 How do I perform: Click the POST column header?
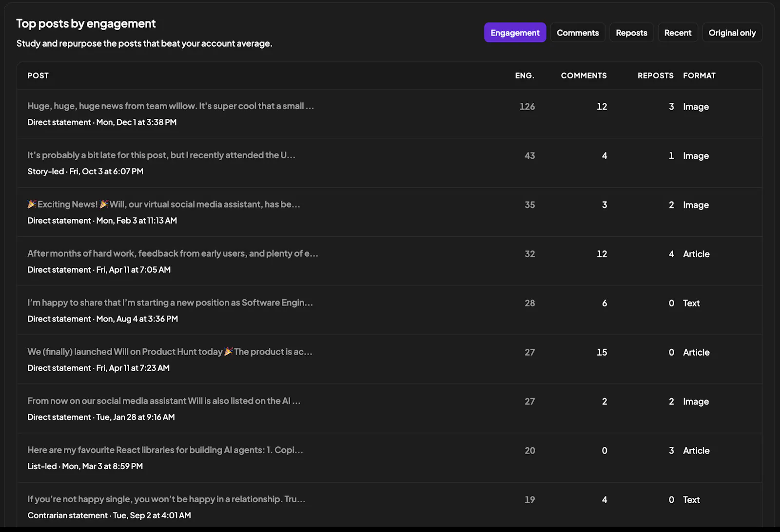(38, 76)
